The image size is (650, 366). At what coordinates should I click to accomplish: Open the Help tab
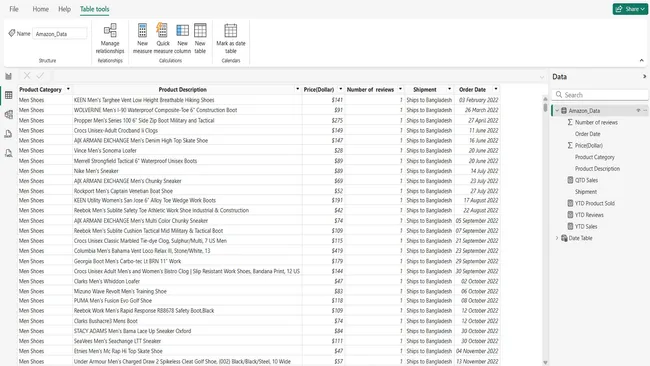(x=64, y=9)
